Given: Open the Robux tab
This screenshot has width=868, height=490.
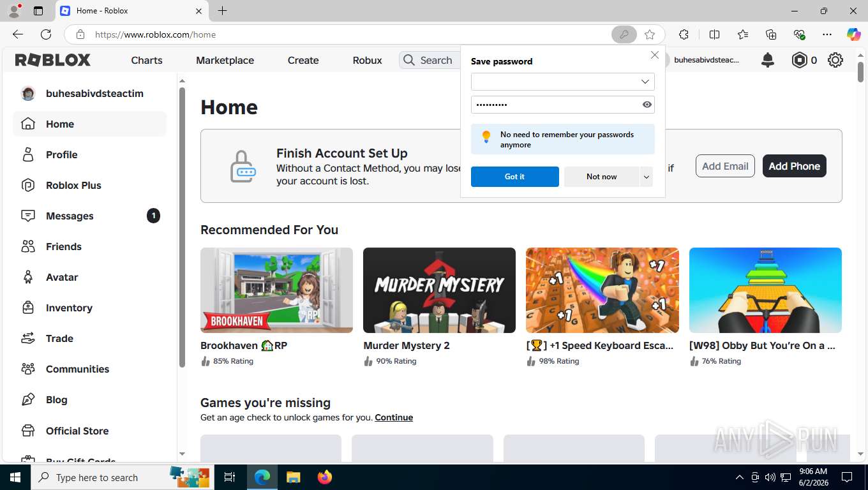Looking at the screenshot, I should pyautogui.click(x=368, y=60).
